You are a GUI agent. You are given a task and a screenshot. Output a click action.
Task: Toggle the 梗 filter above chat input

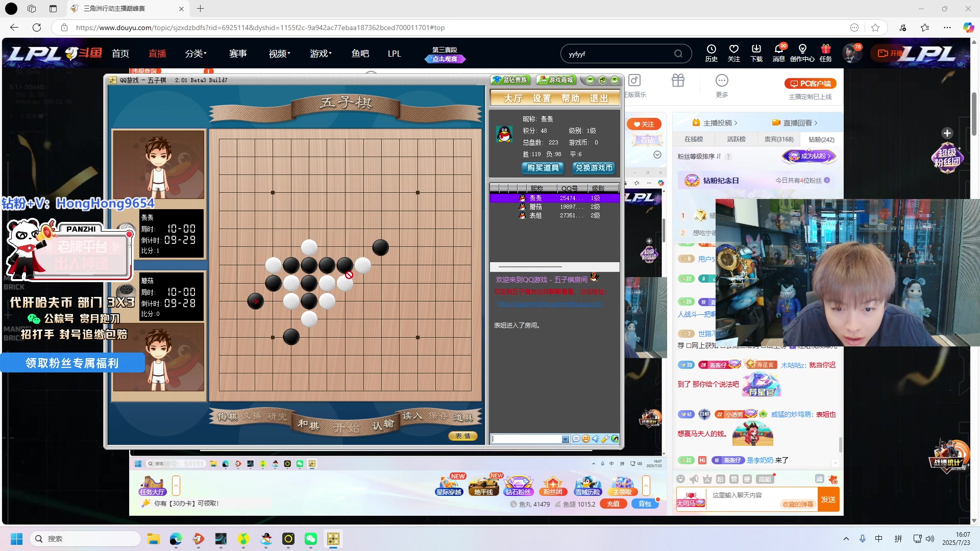point(747,479)
